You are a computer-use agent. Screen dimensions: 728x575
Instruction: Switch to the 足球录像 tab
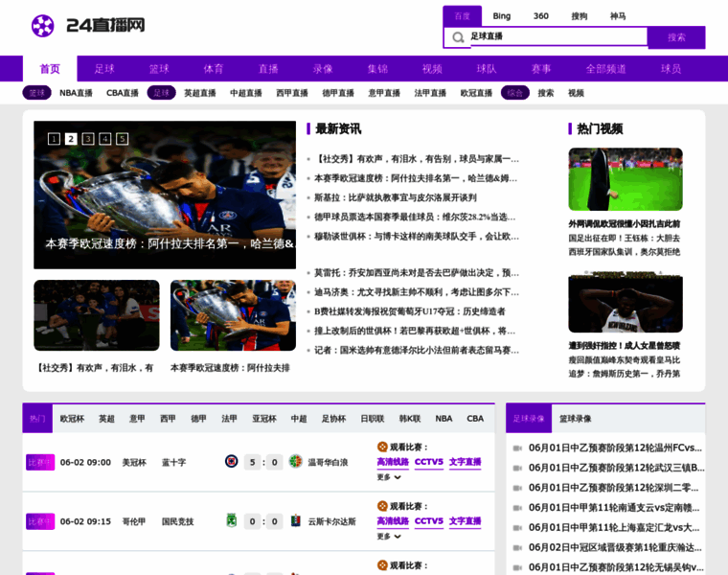point(529,419)
